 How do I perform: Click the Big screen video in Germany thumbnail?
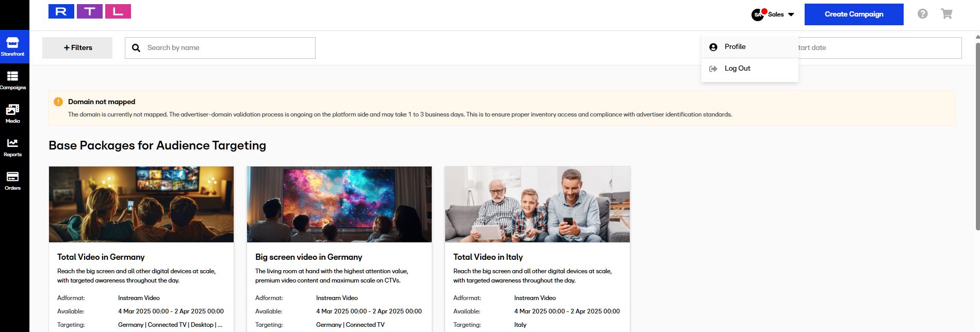(x=339, y=204)
